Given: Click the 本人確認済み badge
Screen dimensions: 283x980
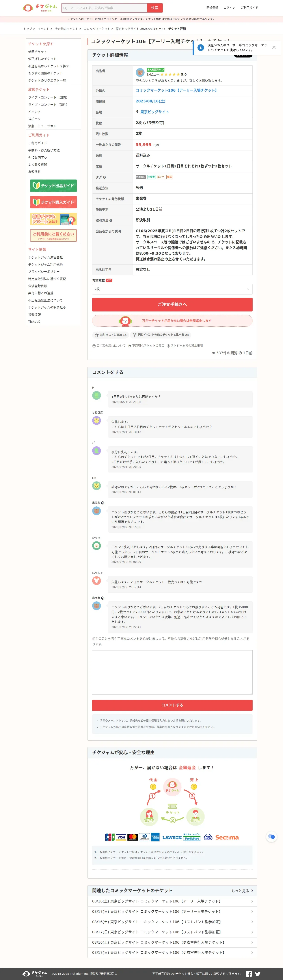Looking at the screenshot, I should (155, 70).
